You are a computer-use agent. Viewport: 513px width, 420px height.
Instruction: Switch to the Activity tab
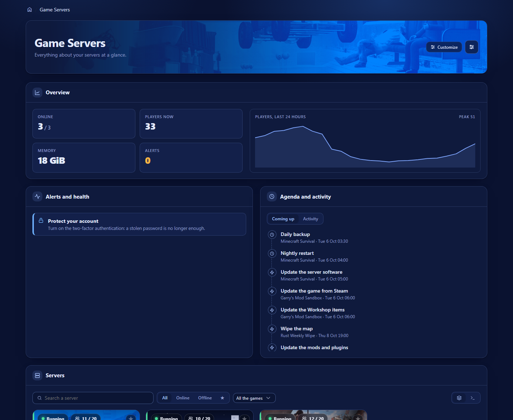311,219
